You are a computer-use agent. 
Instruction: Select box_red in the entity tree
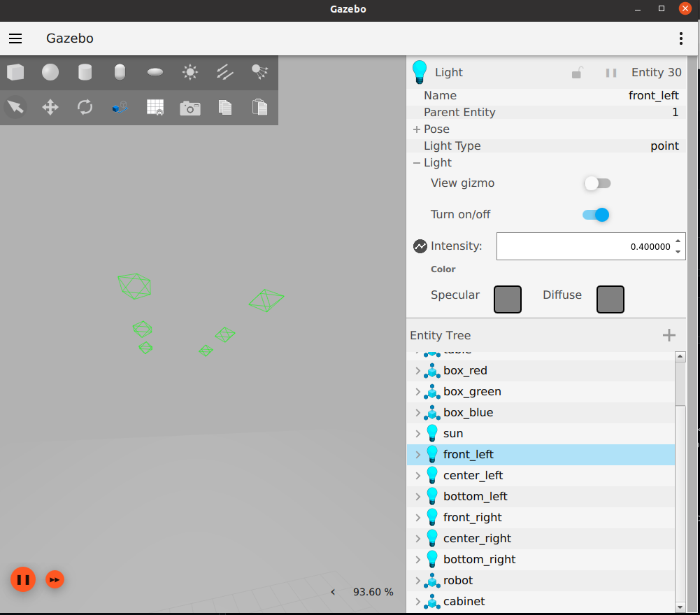[541, 371]
